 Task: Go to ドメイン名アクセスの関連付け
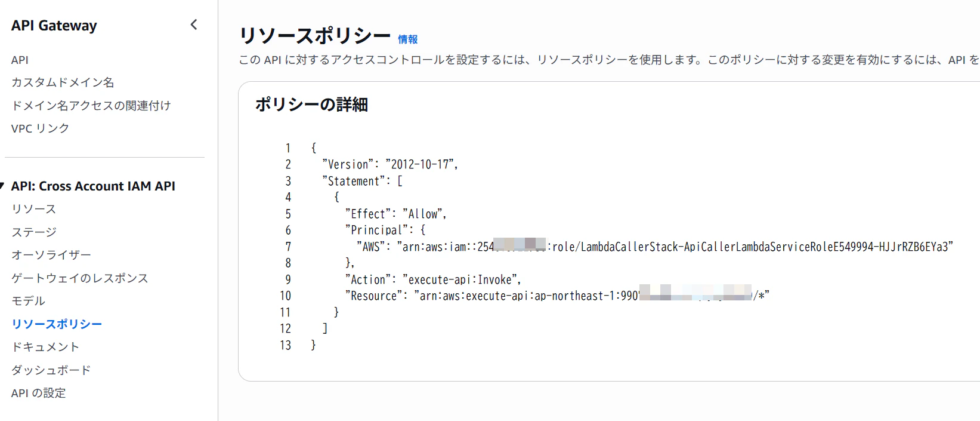91,105
